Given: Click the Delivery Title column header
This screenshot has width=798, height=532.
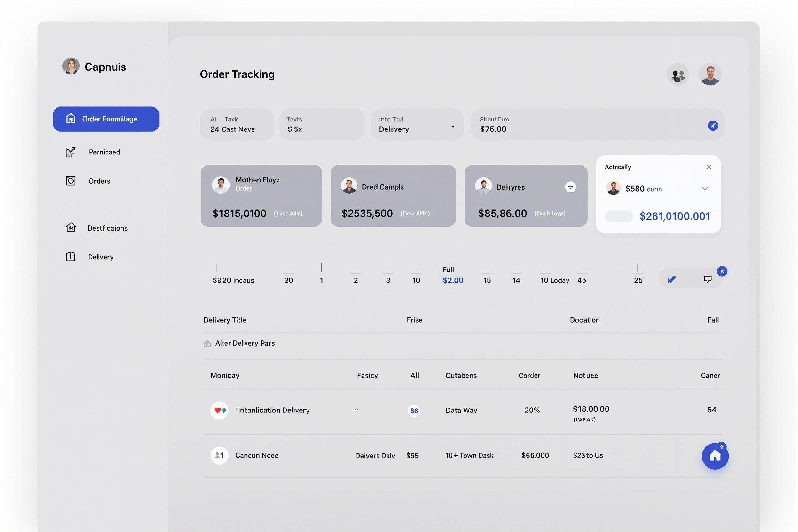Looking at the screenshot, I should (x=225, y=320).
